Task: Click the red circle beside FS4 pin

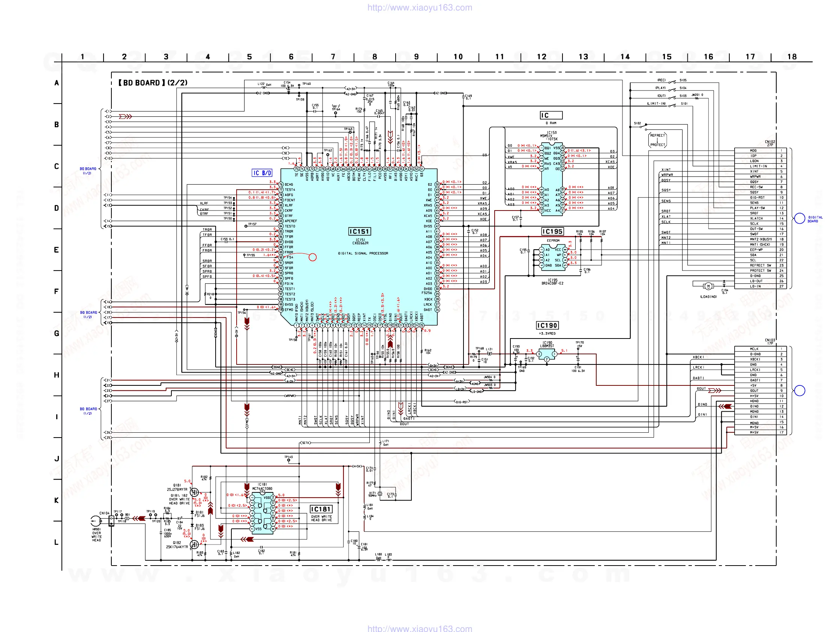Action: pyautogui.click(x=312, y=257)
